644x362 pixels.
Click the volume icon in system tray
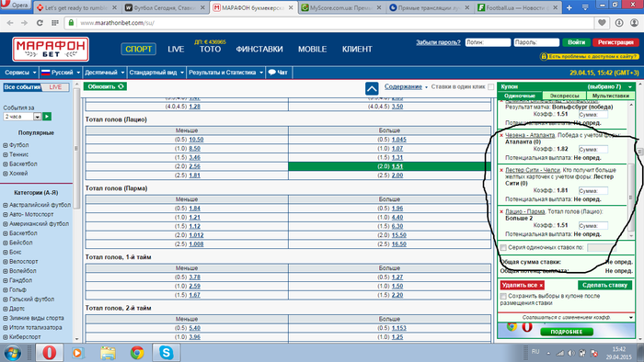pos(571,353)
